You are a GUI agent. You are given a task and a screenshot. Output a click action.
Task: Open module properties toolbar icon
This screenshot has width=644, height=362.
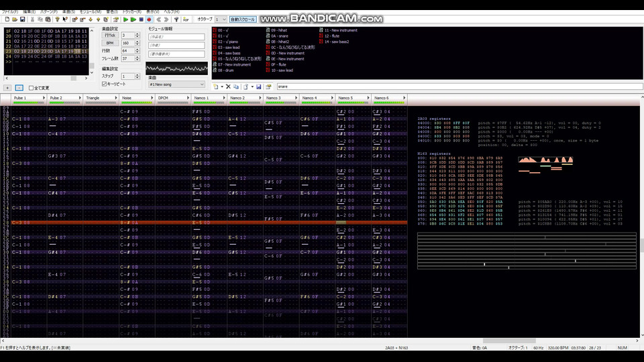click(117, 19)
